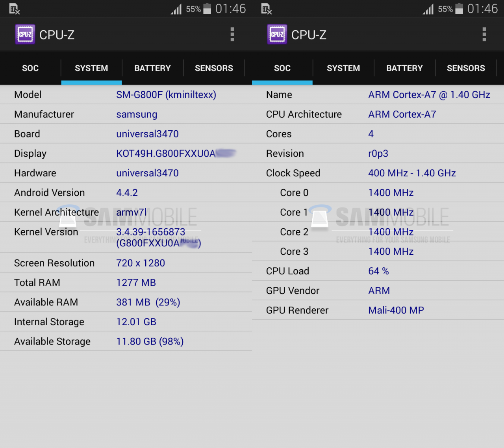504x448 pixels.
Task: Select Available RAM 381 MB (29%)
Action: [x=148, y=302]
